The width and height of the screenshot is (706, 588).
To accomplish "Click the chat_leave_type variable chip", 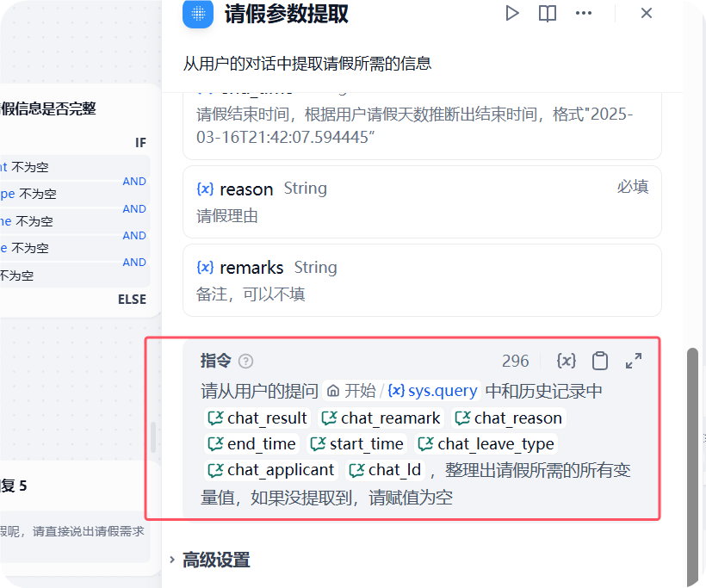I will click(486, 444).
